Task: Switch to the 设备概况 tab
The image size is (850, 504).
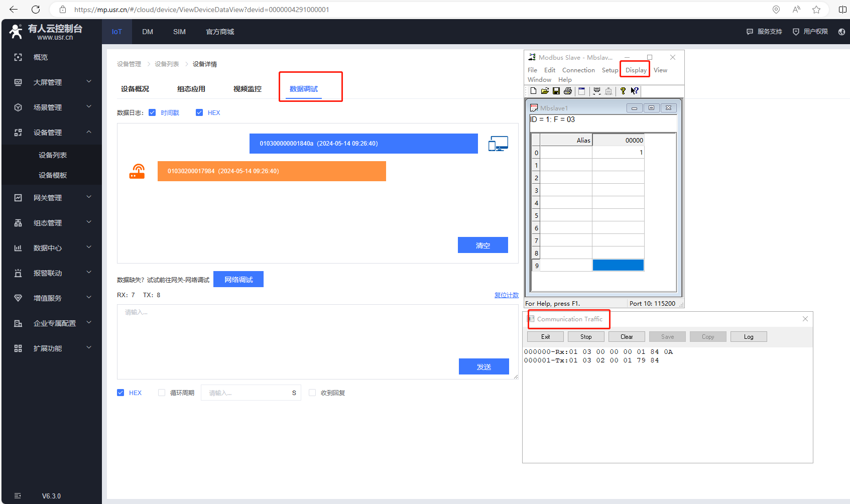Action: [135, 89]
